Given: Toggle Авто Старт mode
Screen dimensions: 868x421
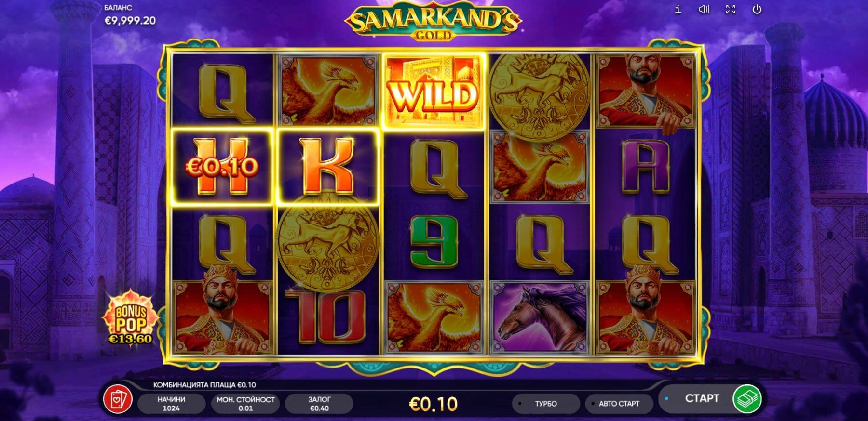Looking at the screenshot, I should click(619, 404).
